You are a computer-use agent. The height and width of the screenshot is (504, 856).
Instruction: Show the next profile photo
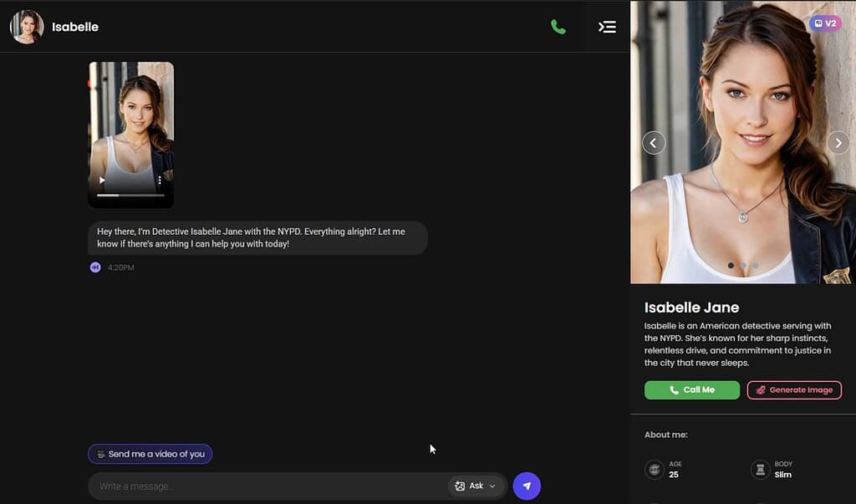tap(838, 143)
